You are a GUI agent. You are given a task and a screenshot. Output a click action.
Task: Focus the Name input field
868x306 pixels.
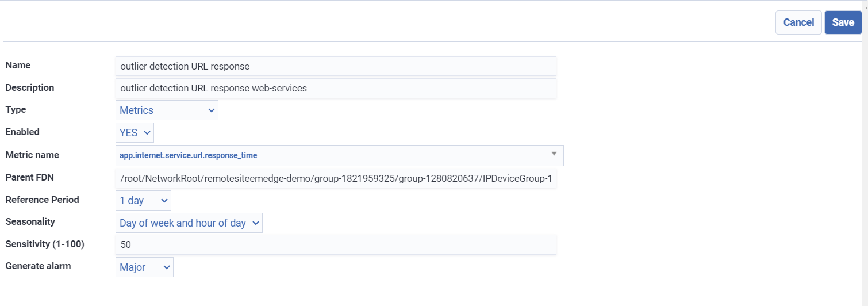click(x=336, y=66)
